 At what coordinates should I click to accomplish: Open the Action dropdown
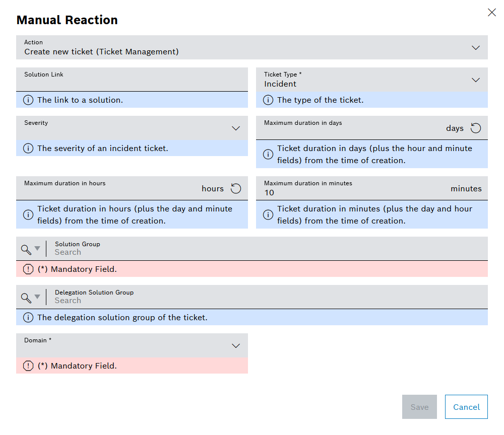475,48
